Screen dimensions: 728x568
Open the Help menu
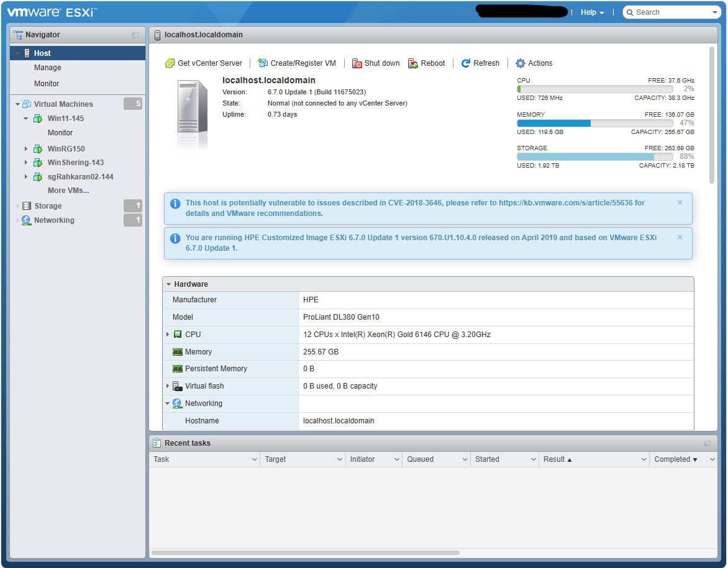pos(592,12)
